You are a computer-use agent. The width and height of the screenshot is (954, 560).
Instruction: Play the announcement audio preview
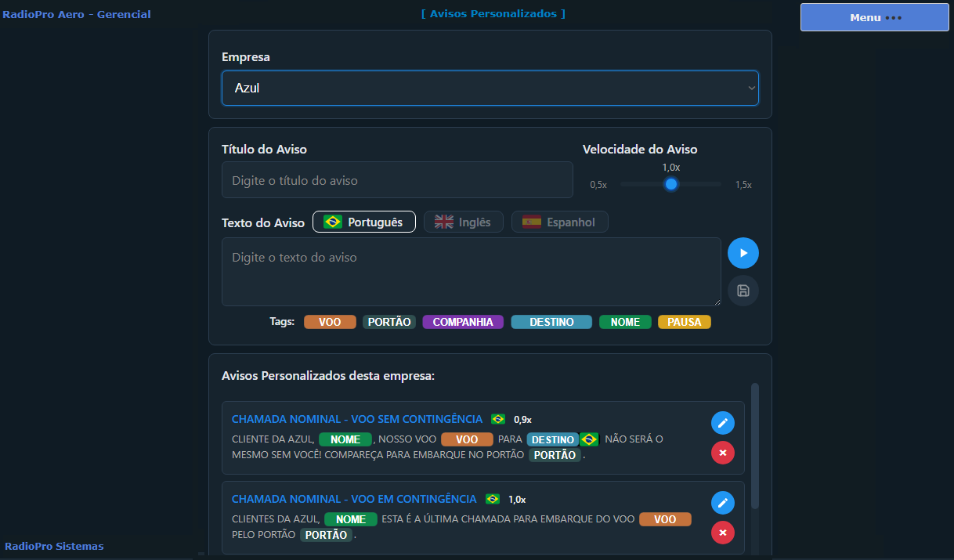tap(743, 253)
